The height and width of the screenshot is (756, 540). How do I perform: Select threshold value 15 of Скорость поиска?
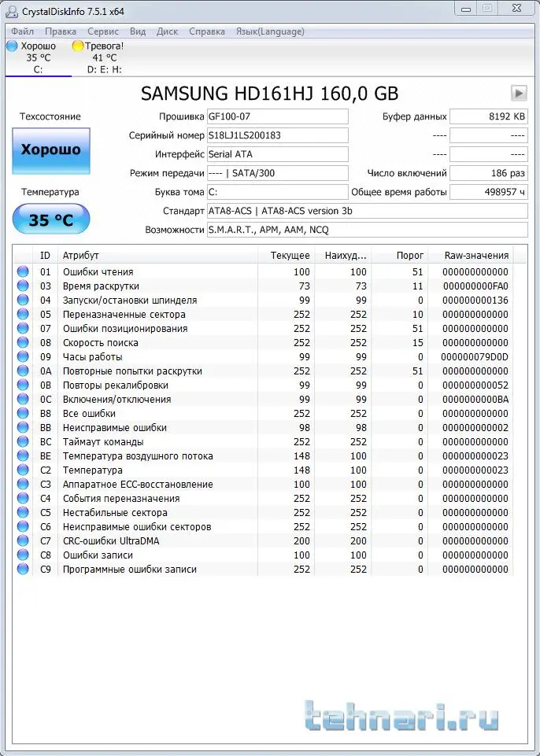(x=418, y=343)
